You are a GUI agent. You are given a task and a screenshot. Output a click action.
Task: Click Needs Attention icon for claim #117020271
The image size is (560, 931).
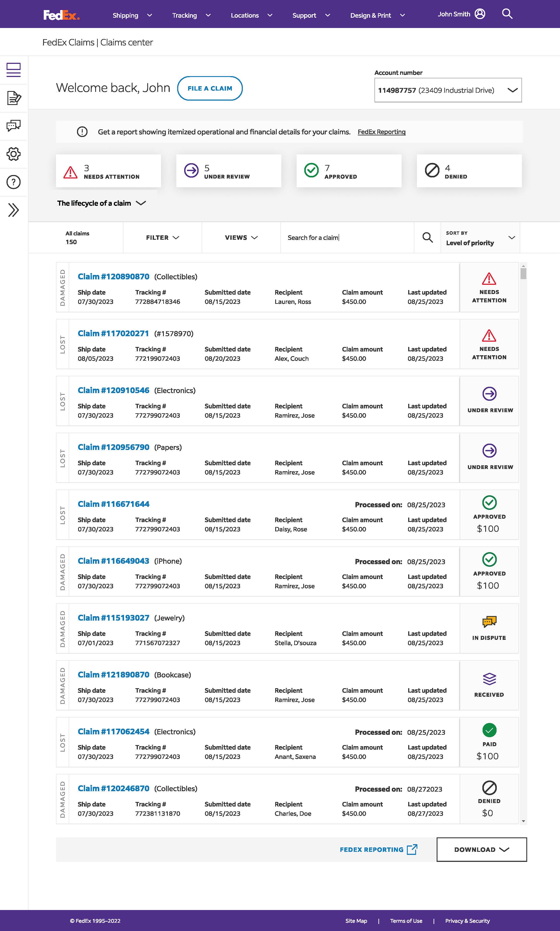[x=489, y=336]
